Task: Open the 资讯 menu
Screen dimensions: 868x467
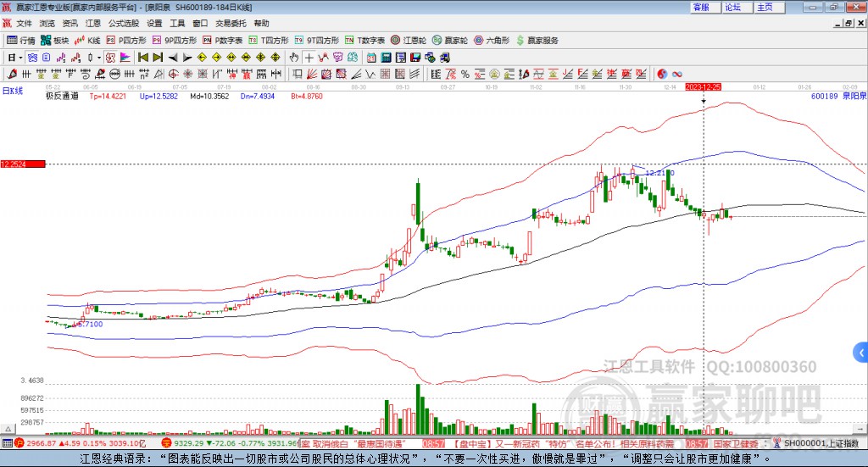Action: point(70,23)
